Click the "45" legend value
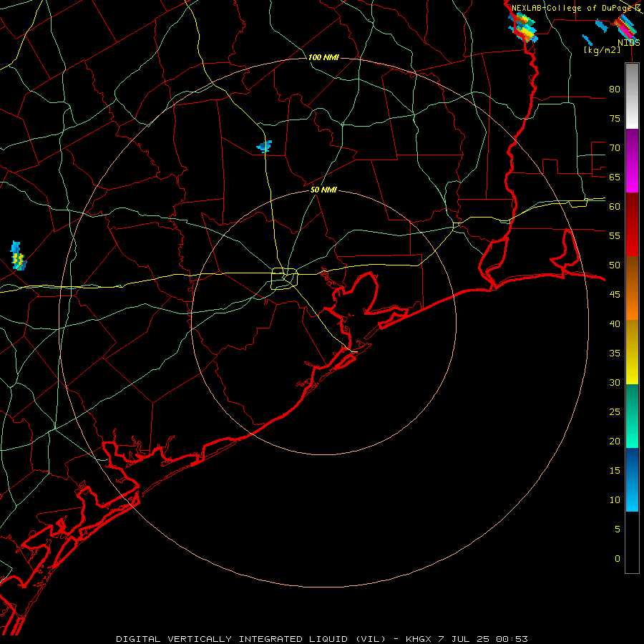The image size is (644, 644). [x=615, y=295]
